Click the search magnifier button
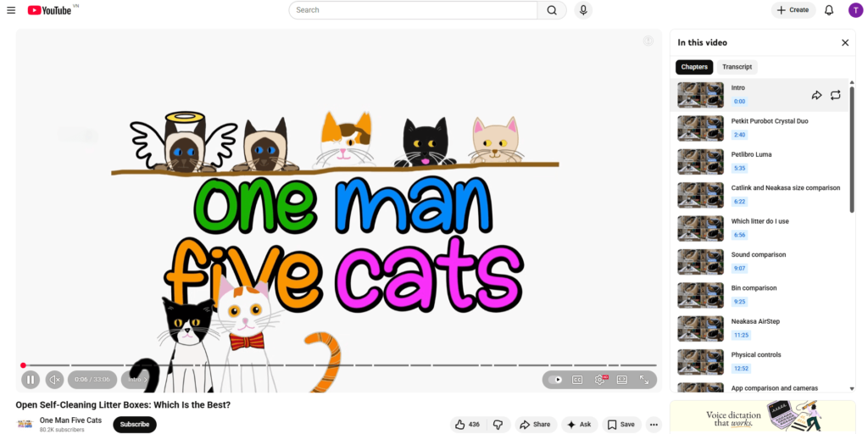 pos(551,10)
